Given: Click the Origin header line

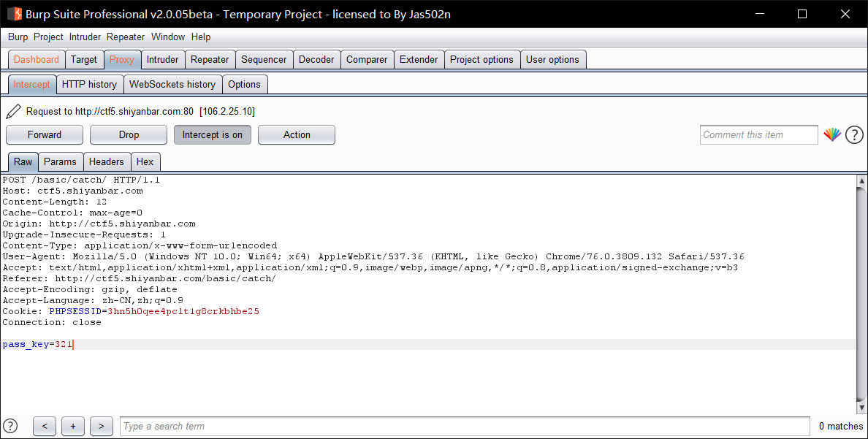Looking at the screenshot, I should tap(99, 224).
